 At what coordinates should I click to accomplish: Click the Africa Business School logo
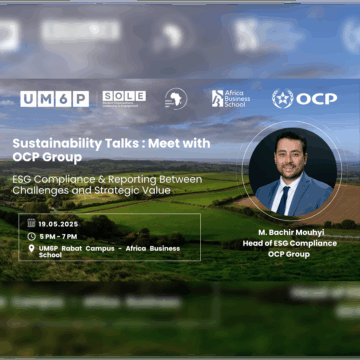231,98
